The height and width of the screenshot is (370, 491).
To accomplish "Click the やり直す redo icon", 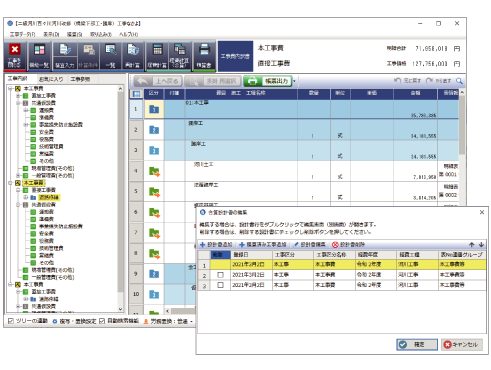I will (x=429, y=81).
